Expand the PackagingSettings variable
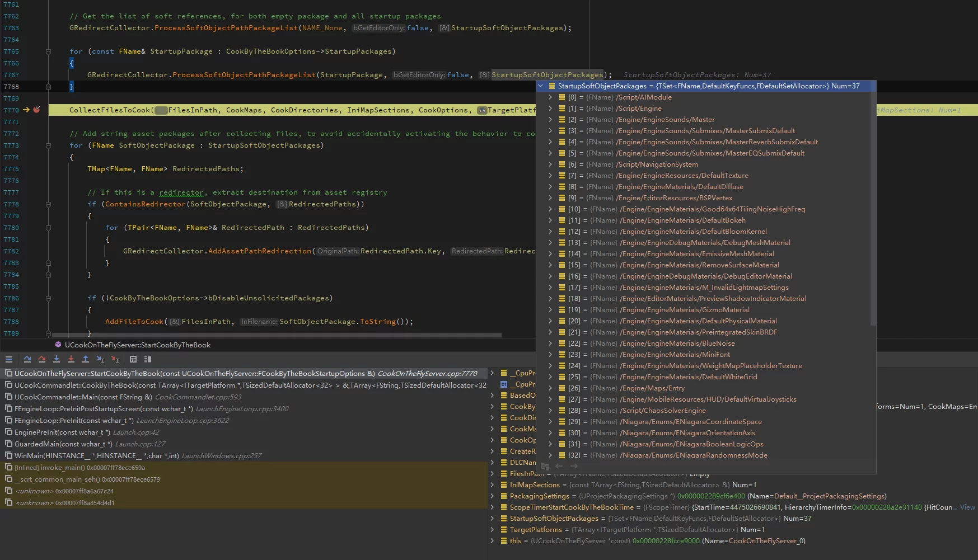 coord(493,496)
